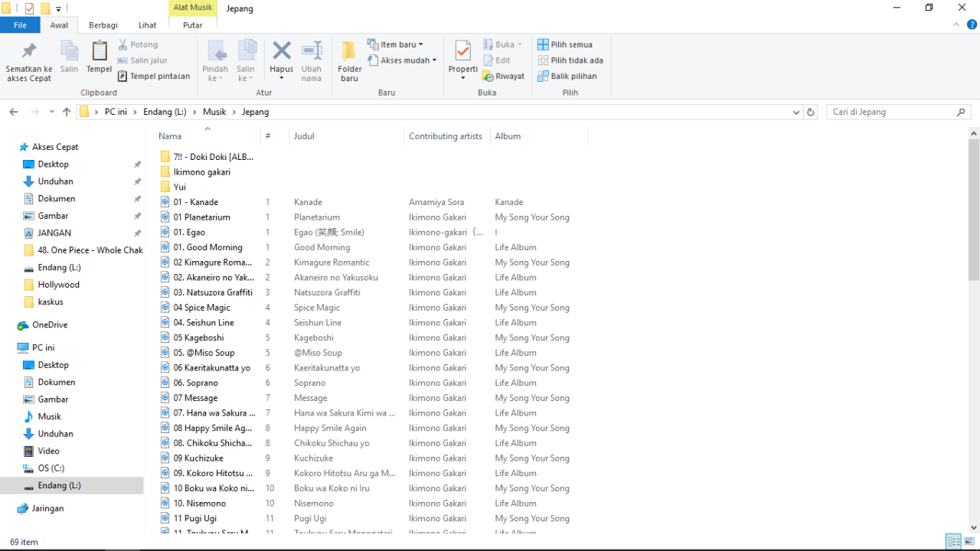Click the scroll-down arrow of file list

(x=974, y=527)
